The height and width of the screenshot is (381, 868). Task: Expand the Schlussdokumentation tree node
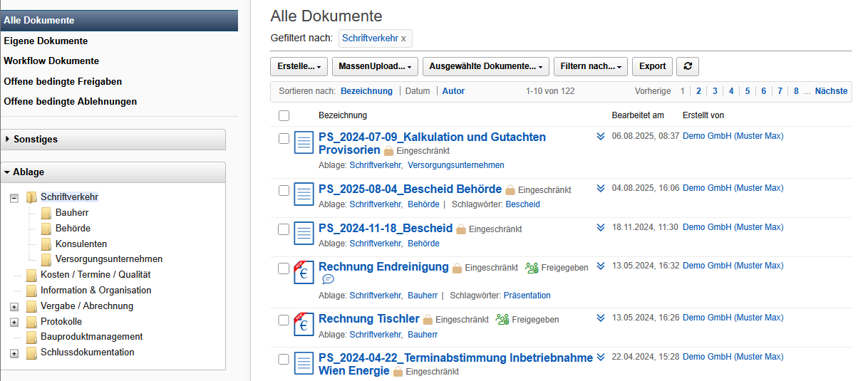pos(14,353)
